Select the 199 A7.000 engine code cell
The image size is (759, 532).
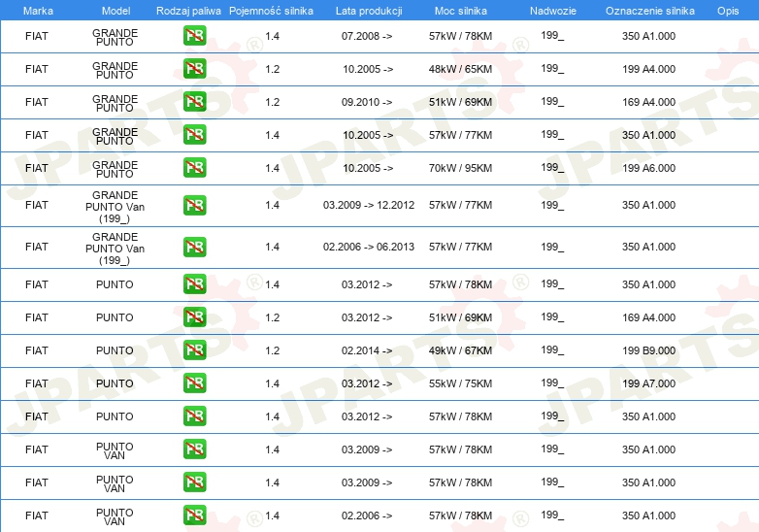648,383
